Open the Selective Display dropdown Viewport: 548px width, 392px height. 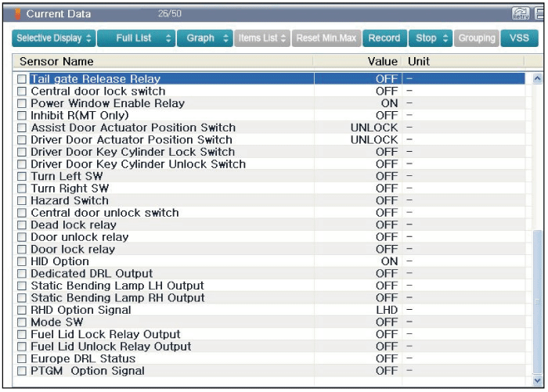[54, 38]
